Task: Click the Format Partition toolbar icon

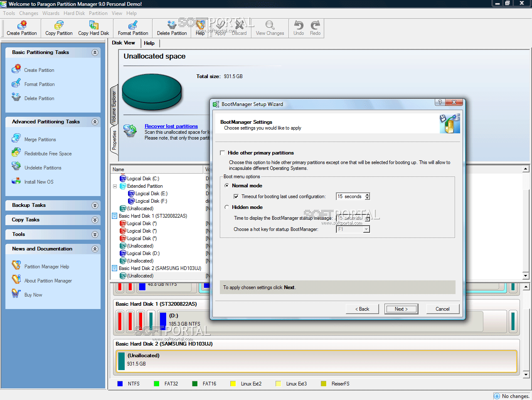Action: coord(133,25)
